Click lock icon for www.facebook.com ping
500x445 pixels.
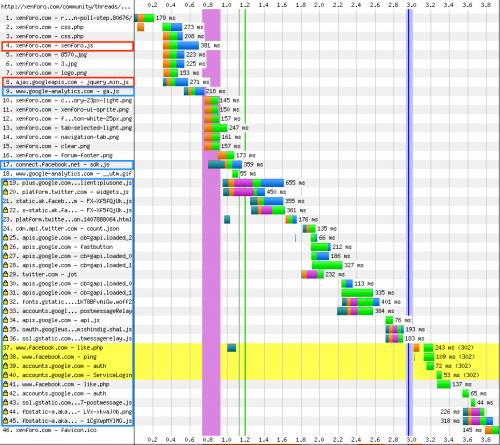point(5,357)
